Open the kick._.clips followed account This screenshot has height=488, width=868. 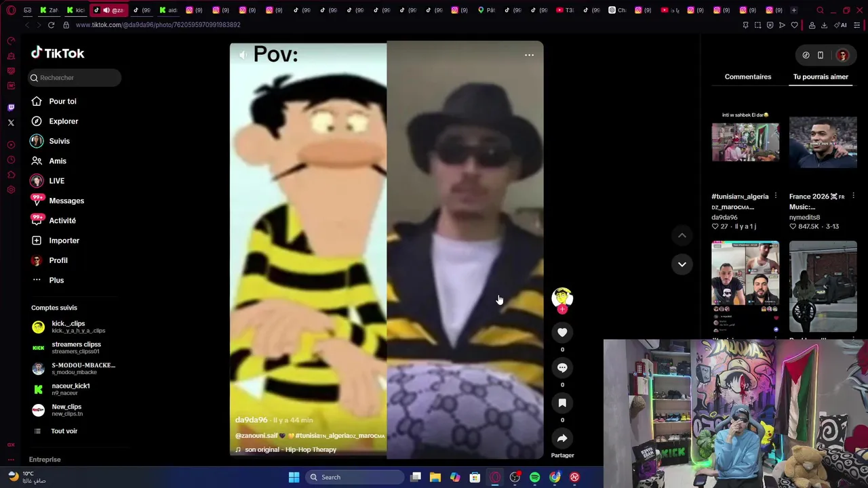pos(68,327)
